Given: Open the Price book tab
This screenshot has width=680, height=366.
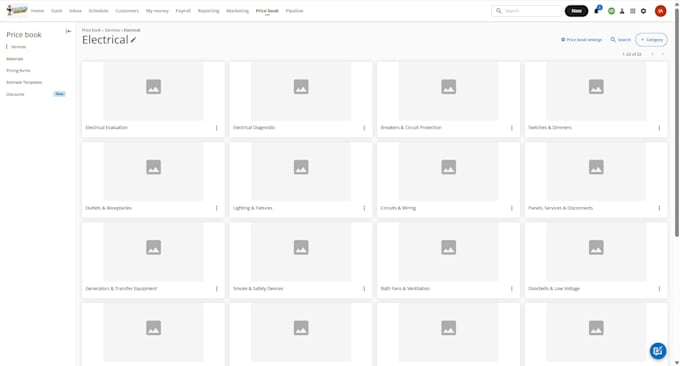Looking at the screenshot, I should [267, 11].
